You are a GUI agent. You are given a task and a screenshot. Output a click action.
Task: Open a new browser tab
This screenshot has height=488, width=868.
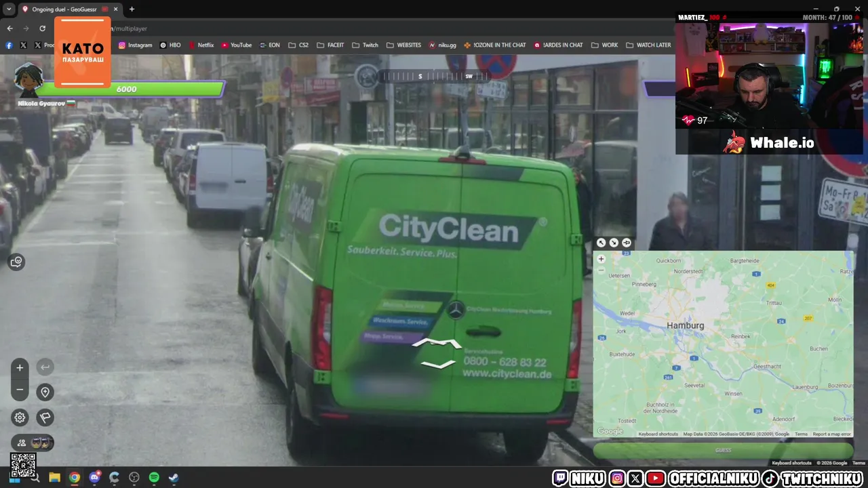coord(132,9)
